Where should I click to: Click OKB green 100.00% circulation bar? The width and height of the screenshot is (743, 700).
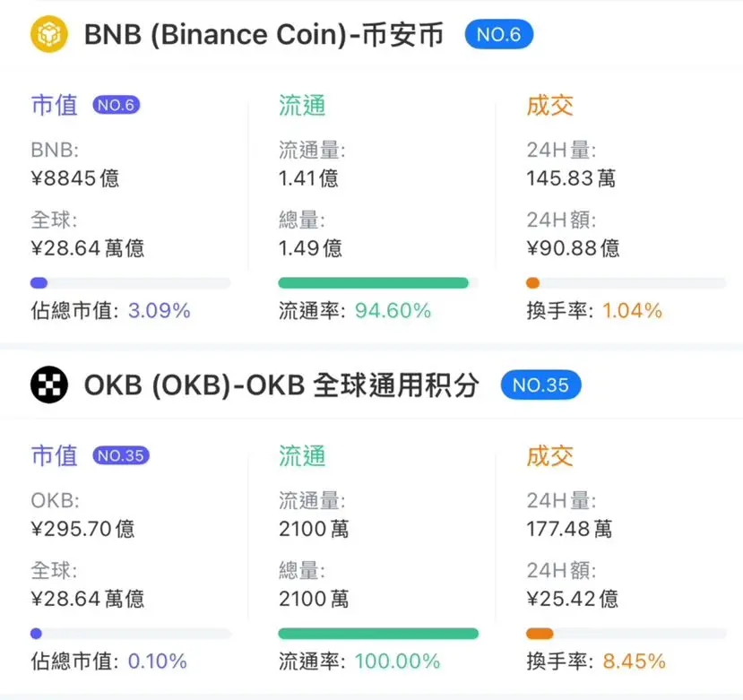(x=378, y=634)
